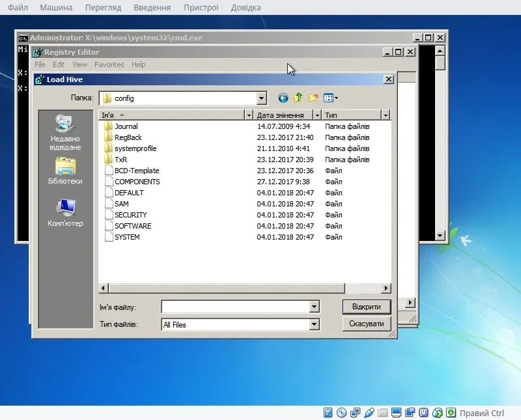The height and width of the screenshot is (420, 521).
Task: Open Recently Visited places (Недавно відвідане)
Action: coord(65,133)
